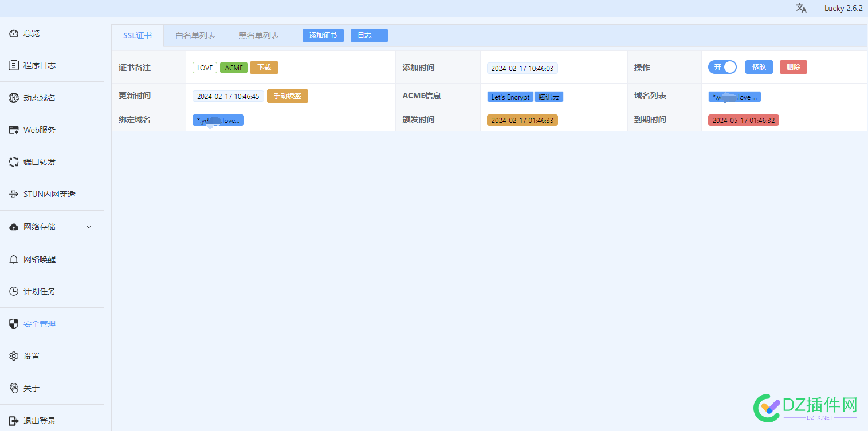Switch to the 黑名单列表 tab

(x=259, y=35)
